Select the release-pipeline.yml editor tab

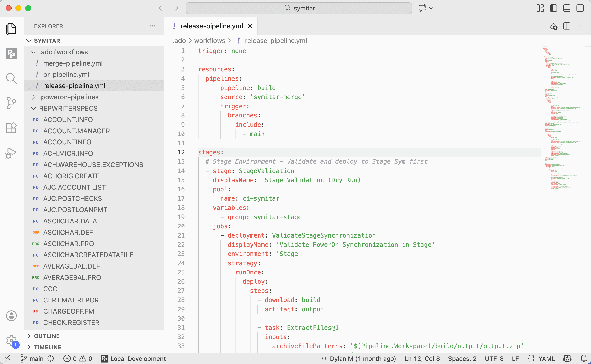coord(211,26)
